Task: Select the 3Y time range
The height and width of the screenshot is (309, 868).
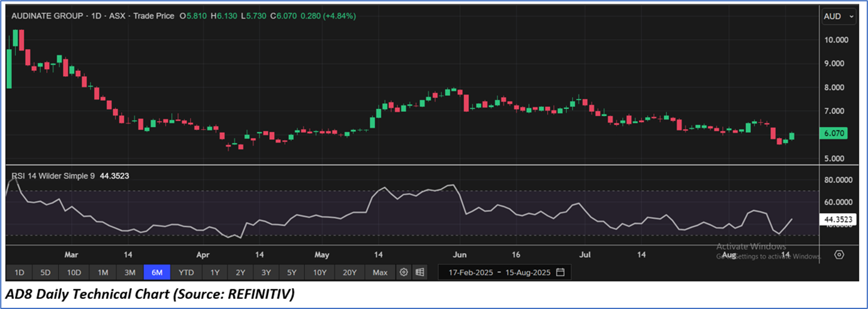Action: [x=266, y=272]
